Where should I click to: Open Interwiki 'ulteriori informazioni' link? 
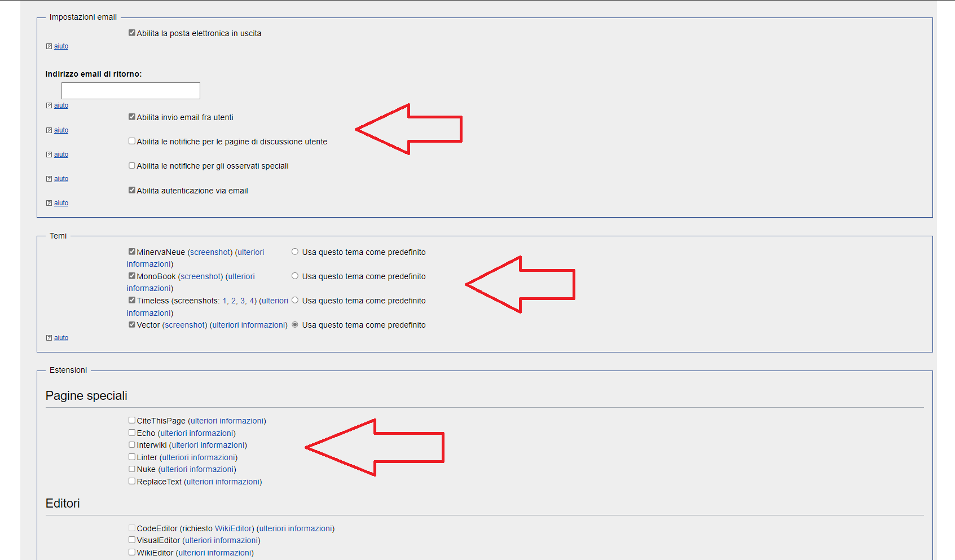208,445
